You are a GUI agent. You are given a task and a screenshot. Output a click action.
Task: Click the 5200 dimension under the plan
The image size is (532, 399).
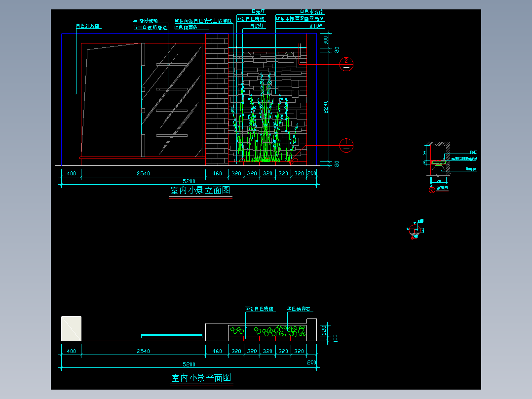pos(189,364)
